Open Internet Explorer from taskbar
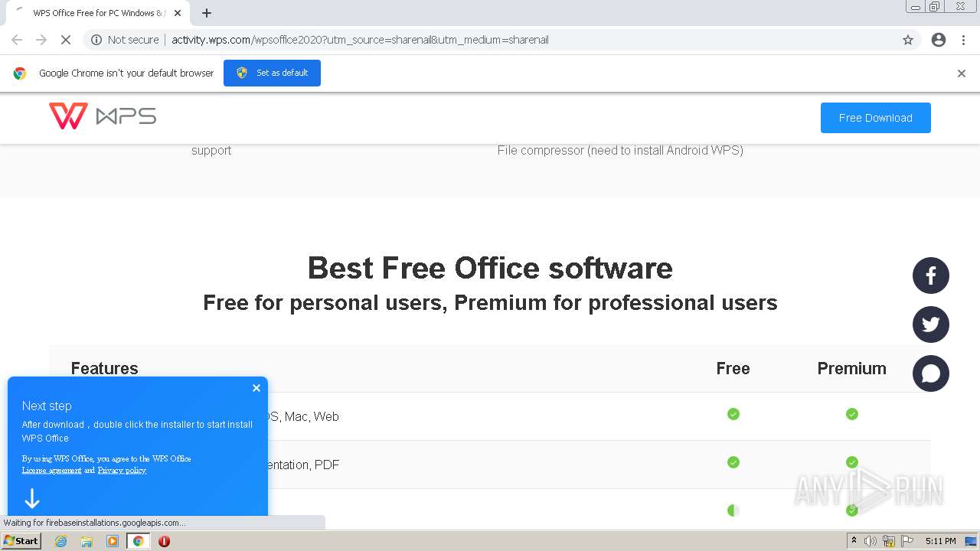Image resolution: width=980 pixels, height=551 pixels. (61, 541)
